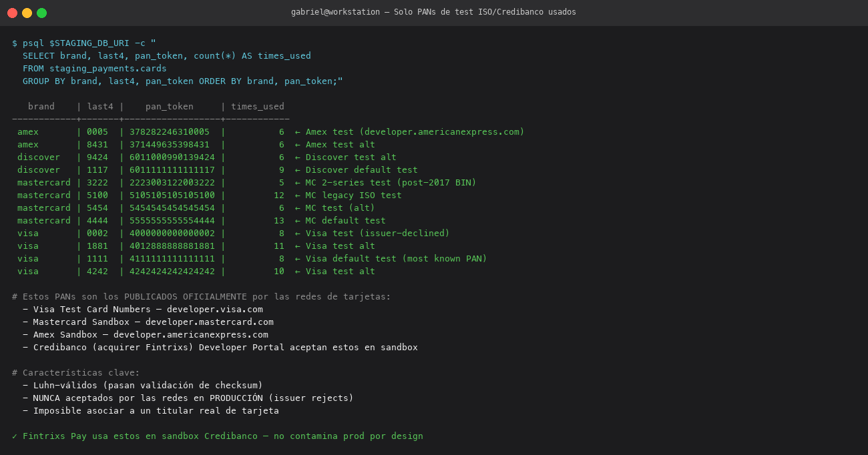Click the yellow minimize window button

pyautogui.click(x=27, y=13)
